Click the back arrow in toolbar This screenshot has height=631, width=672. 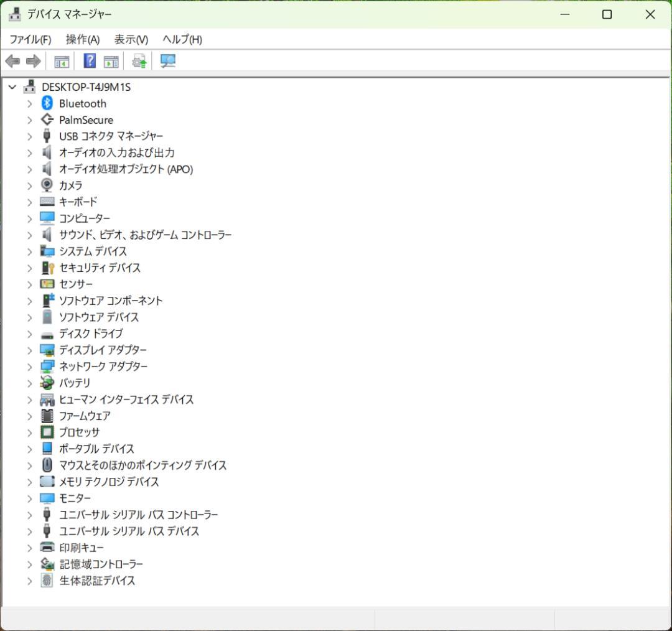[x=12, y=61]
